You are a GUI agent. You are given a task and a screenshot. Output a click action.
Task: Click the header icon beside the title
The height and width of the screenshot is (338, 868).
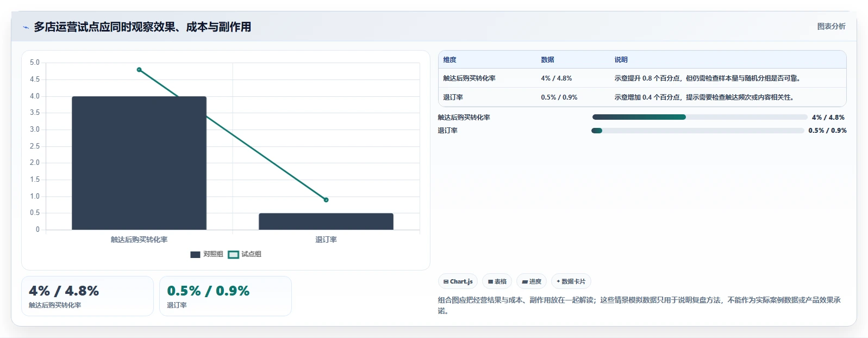26,27
